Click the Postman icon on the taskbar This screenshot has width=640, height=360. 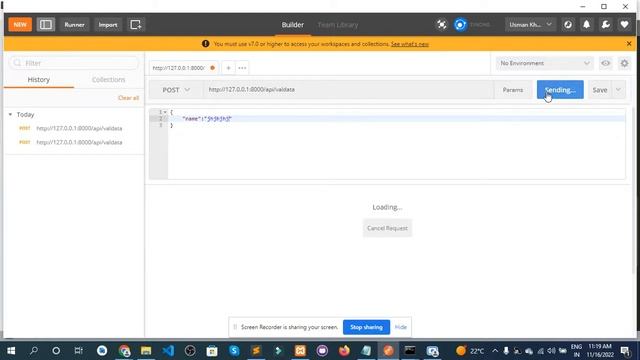point(388,351)
